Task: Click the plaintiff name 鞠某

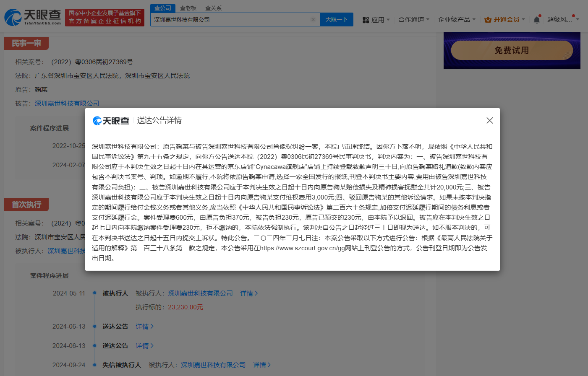Action: tap(41, 90)
